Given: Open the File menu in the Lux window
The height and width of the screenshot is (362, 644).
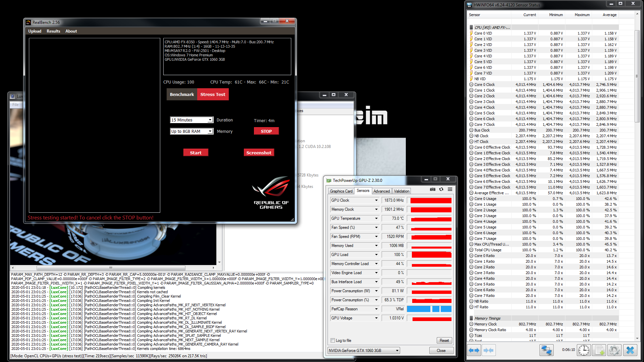Looking at the screenshot, I should (15, 105).
